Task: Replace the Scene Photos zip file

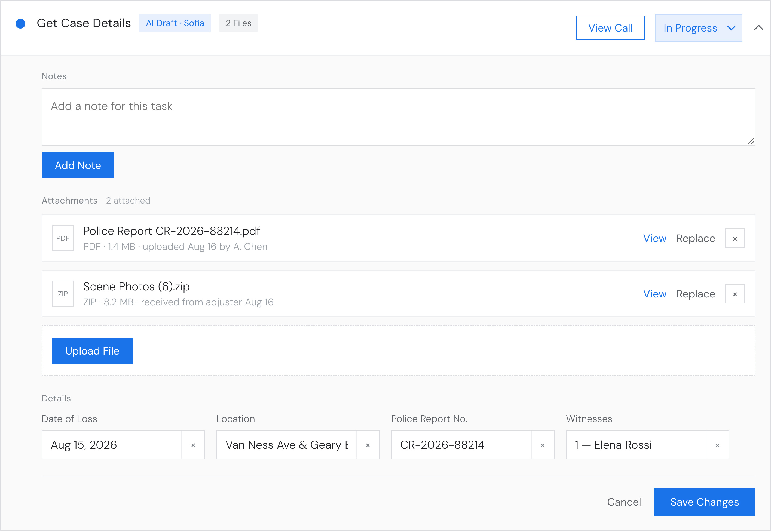Action: pos(696,294)
